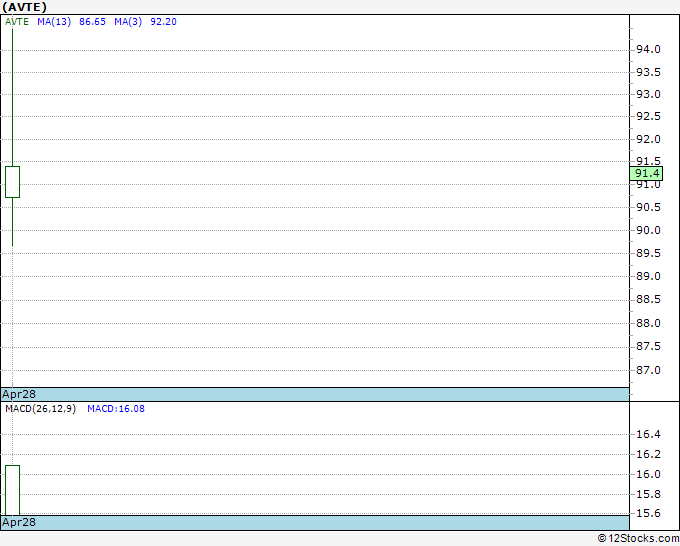Click the MACD(26,12,9) indicator label
The image size is (680, 546).
pos(40,409)
